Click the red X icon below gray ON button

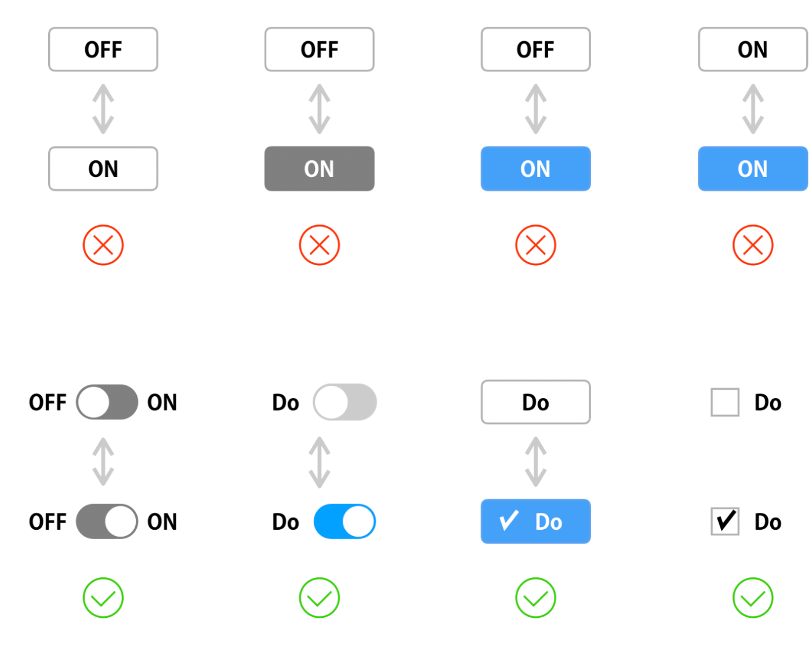(320, 245)
